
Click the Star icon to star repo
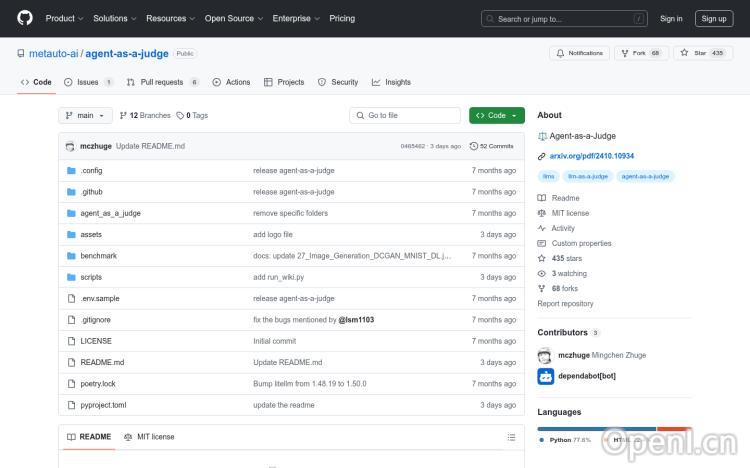[685, 53]
